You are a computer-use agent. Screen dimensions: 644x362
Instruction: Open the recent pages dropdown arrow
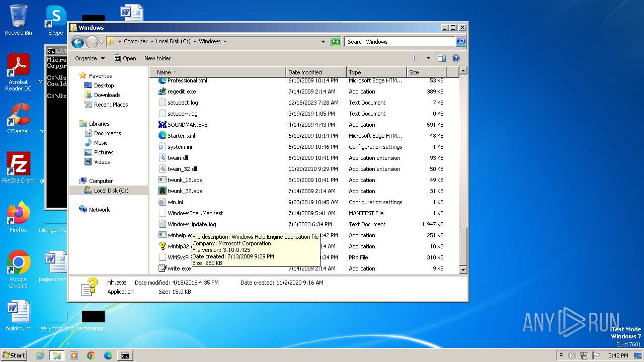pyautogui.click(x=101, y=42)
